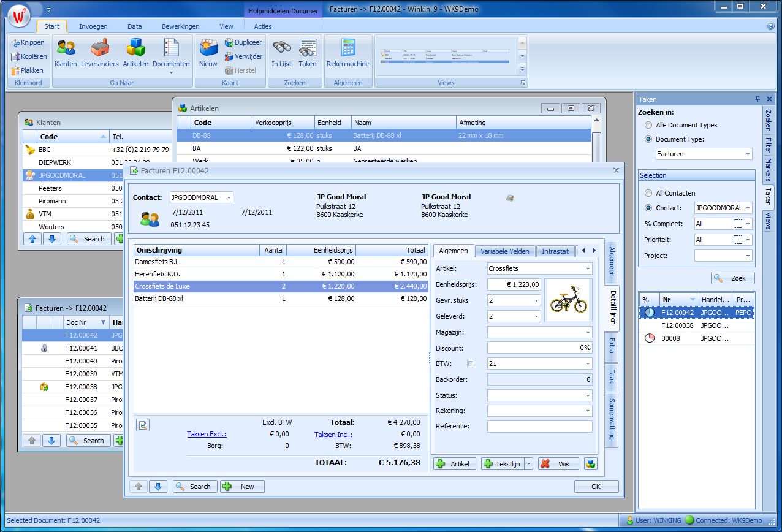Click the Verwijder icon
Screen dimensions: 782x532
[243, 56]
